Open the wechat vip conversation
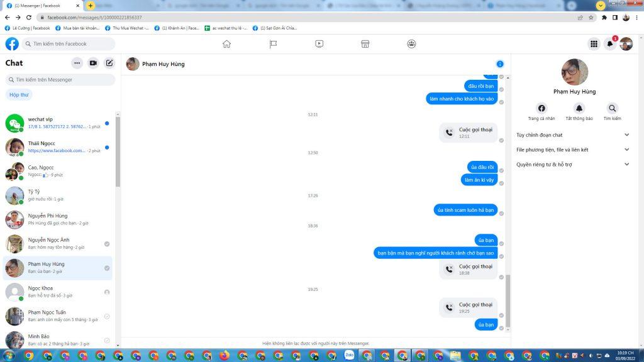 pos(58,123)
